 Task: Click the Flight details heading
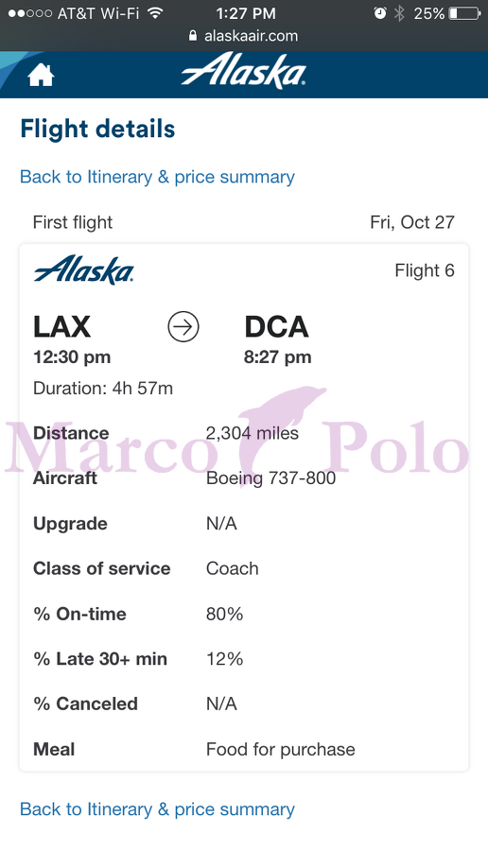[97, 129]
